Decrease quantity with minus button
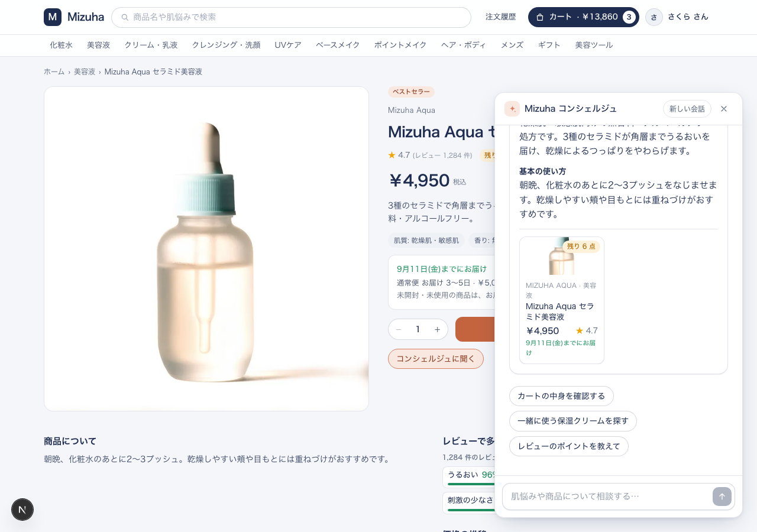The image size is (757, 532). coord(399,329)
